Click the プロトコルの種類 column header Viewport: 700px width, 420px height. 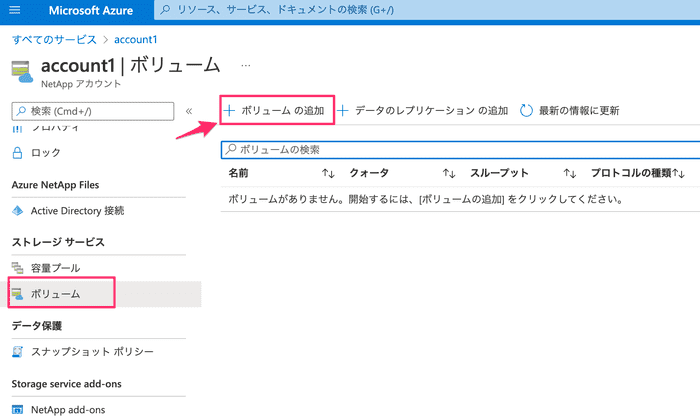631,173
